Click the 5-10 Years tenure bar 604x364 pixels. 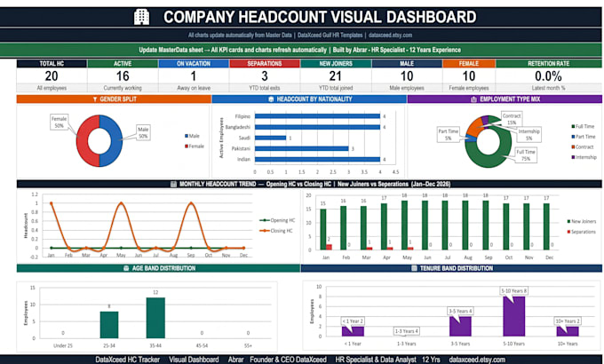tap(514, 316)
